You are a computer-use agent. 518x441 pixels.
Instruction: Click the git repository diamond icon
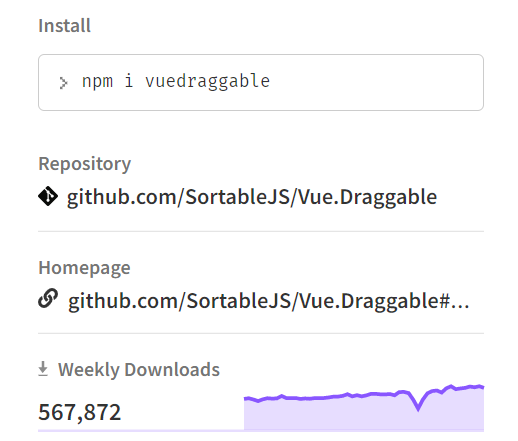[x=48, y=196]
